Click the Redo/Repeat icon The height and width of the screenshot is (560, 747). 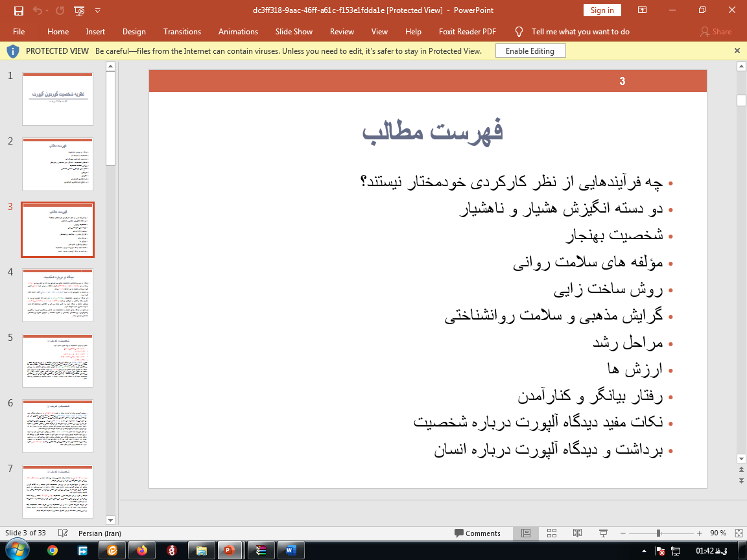click(x=60, y=10)
